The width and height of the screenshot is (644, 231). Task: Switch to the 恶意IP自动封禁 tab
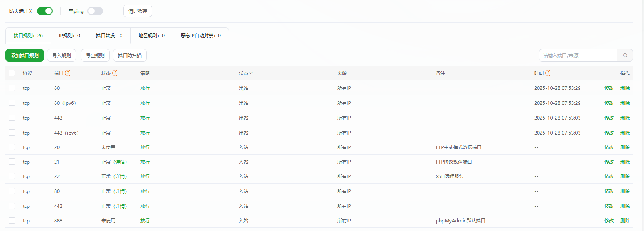point(201,35)
